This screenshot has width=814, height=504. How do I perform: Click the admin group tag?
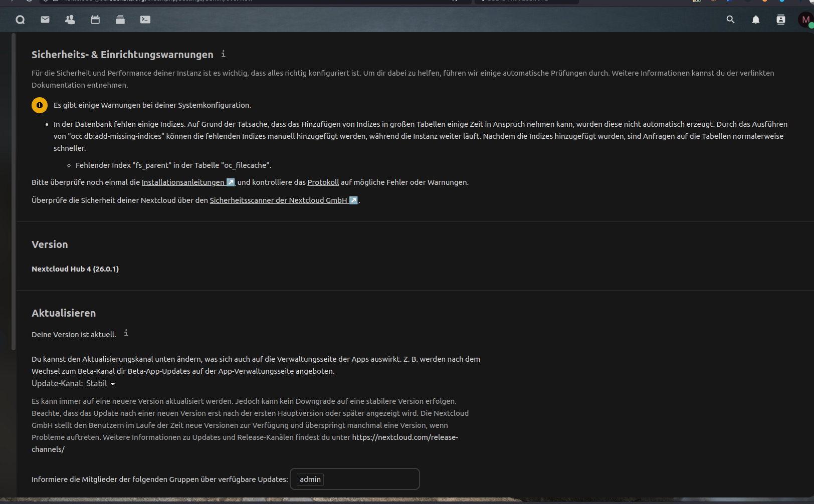tap(310, 479)
